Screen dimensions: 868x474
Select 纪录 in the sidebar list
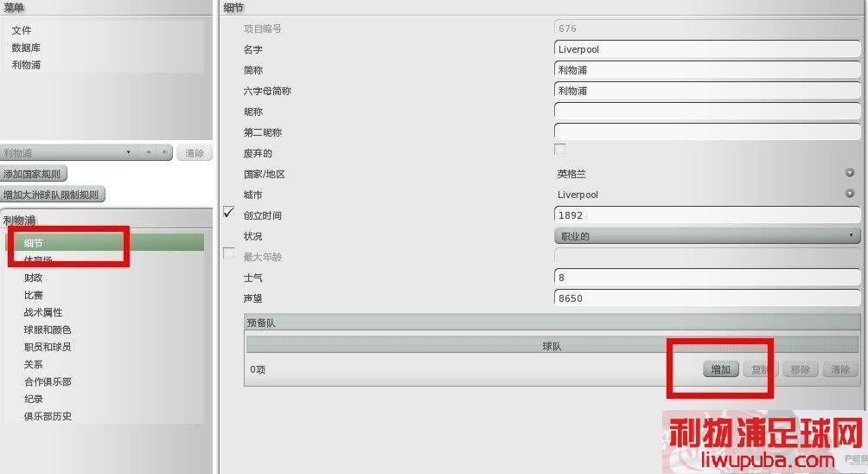[x=33, y=399]
